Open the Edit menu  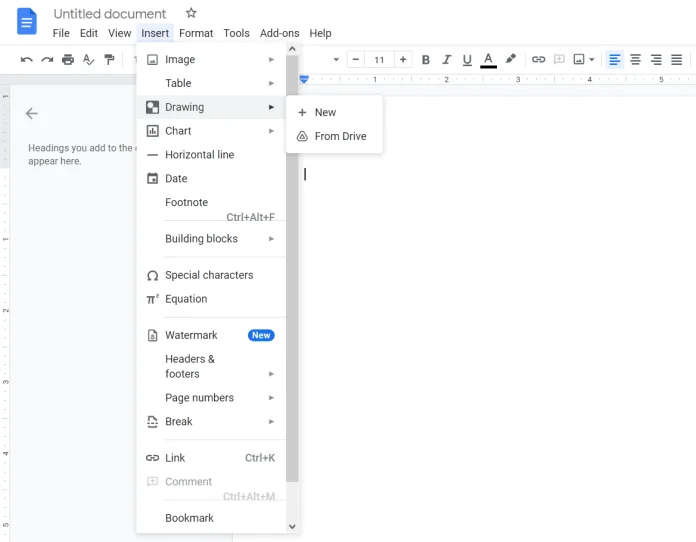89,33
